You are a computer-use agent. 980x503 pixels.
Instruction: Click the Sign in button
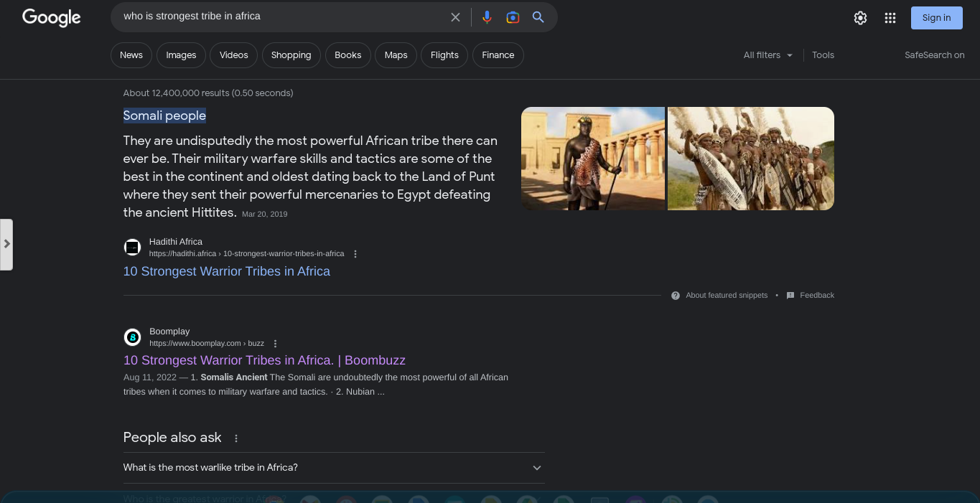[x=936, y=18]
